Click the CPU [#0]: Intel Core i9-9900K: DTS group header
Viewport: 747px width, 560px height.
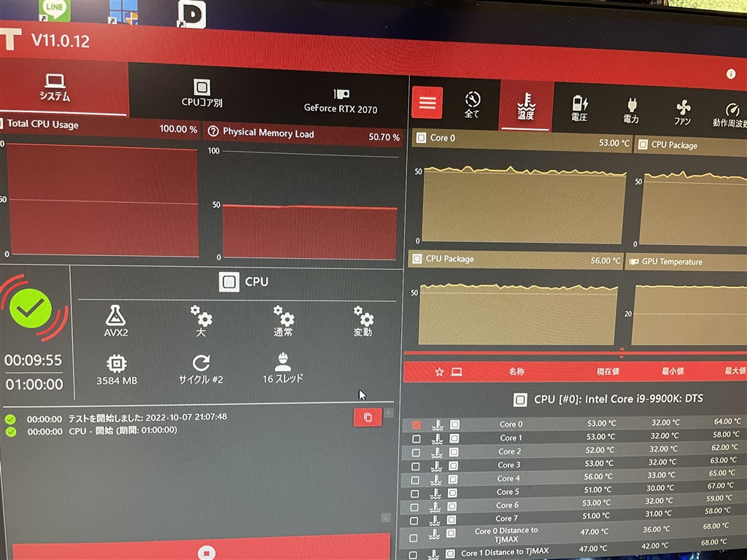pyautogui.click(x=609, y=399)
